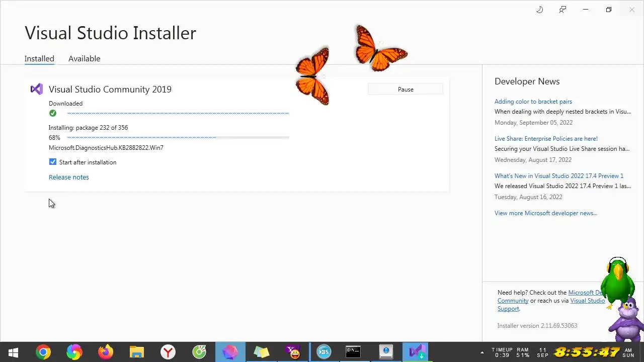The width and height of the screenshot is (644, 362).
Task: Click the 8:55:47 taskbar clock
Action: point(587,352)
